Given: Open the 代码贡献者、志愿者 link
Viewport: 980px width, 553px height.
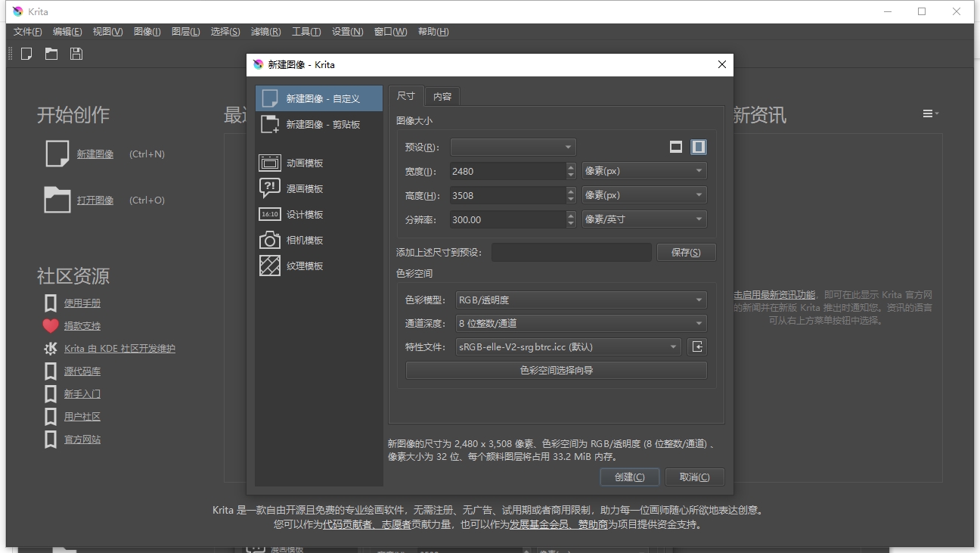Looking at the screenshot, I should [x=367, y=524].
